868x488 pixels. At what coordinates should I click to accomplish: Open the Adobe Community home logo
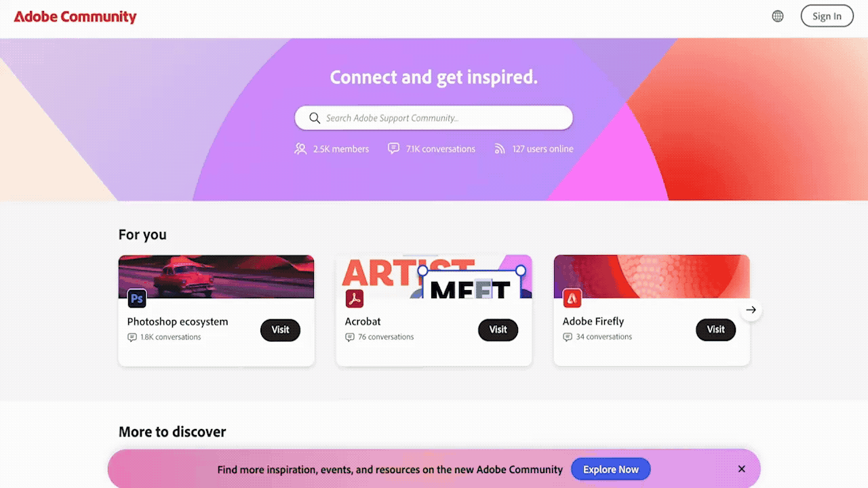click(75, 16)
